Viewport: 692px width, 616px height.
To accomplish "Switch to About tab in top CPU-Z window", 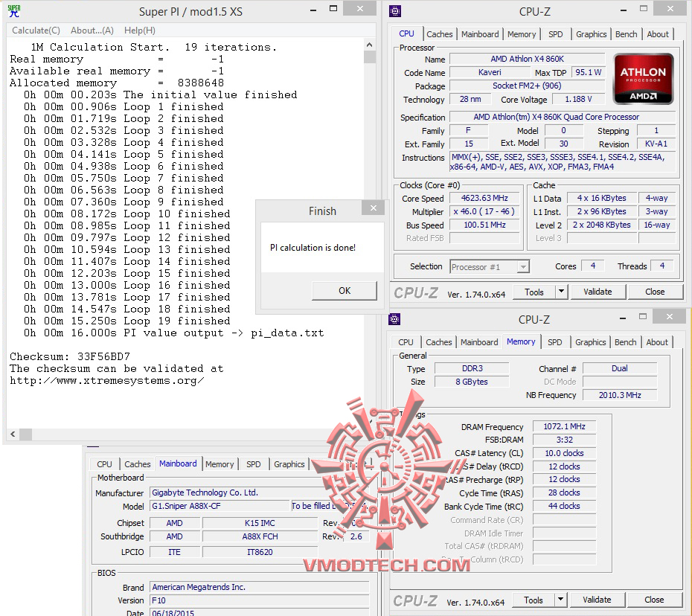I will pos(658,34).
